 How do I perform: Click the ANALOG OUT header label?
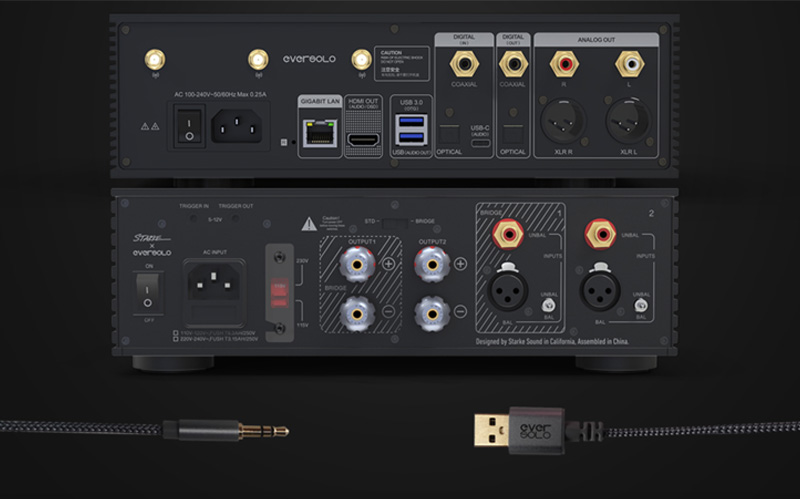point(596,40)
